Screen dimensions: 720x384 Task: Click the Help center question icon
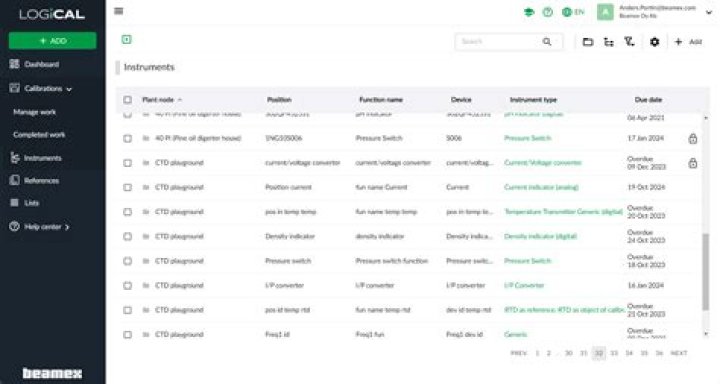click(x=15, y=226)
